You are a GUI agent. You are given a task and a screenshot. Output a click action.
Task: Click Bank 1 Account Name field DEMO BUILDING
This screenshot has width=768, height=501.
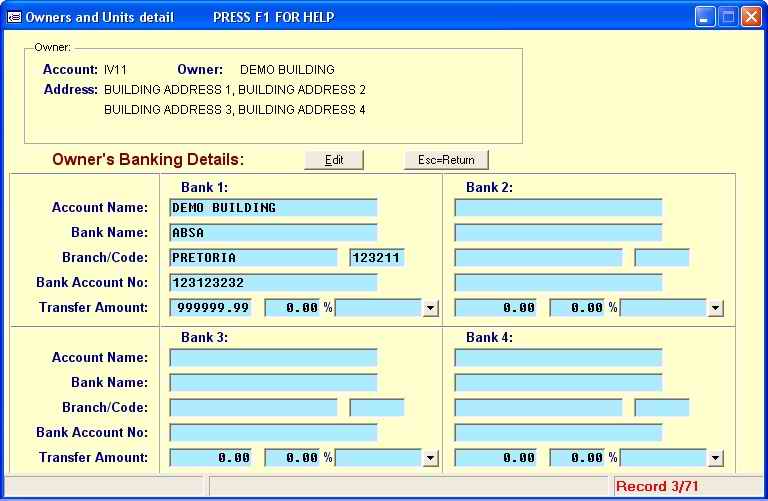(273, 208)
